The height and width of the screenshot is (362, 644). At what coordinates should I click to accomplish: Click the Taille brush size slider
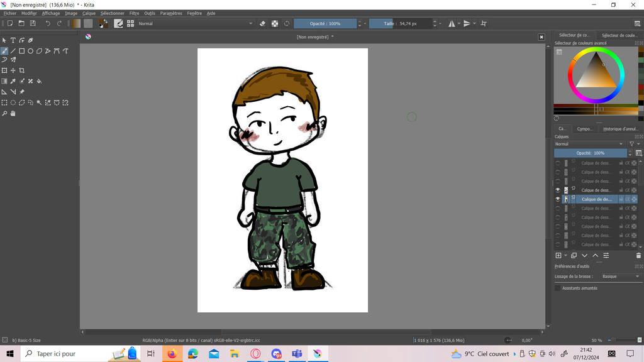point(400,23)
